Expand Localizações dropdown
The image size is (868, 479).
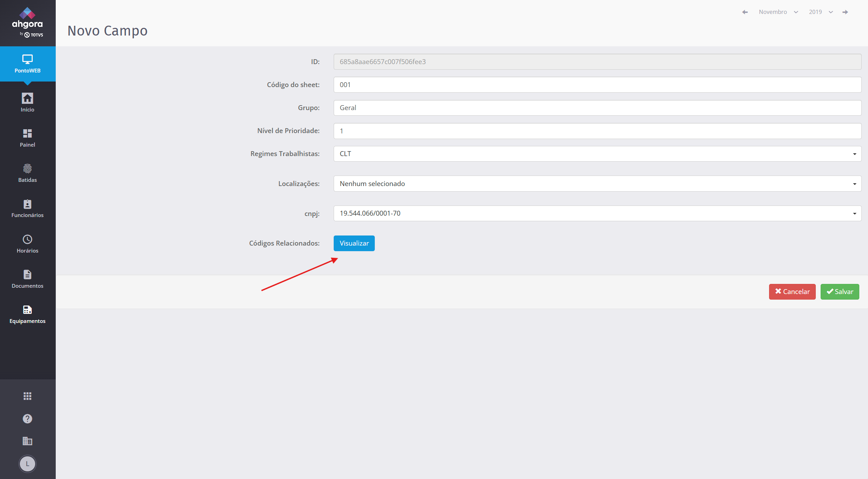(x=597, y=184)
